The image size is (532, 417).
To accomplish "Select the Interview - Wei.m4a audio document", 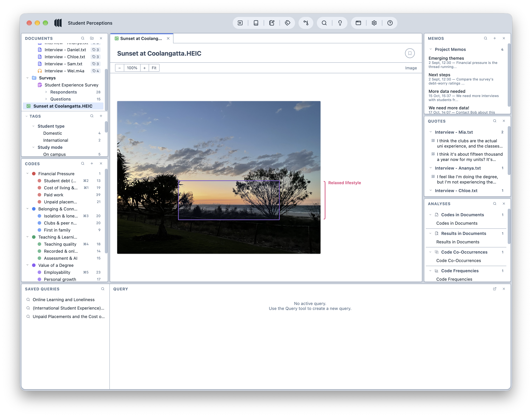I will coord(64,71).
